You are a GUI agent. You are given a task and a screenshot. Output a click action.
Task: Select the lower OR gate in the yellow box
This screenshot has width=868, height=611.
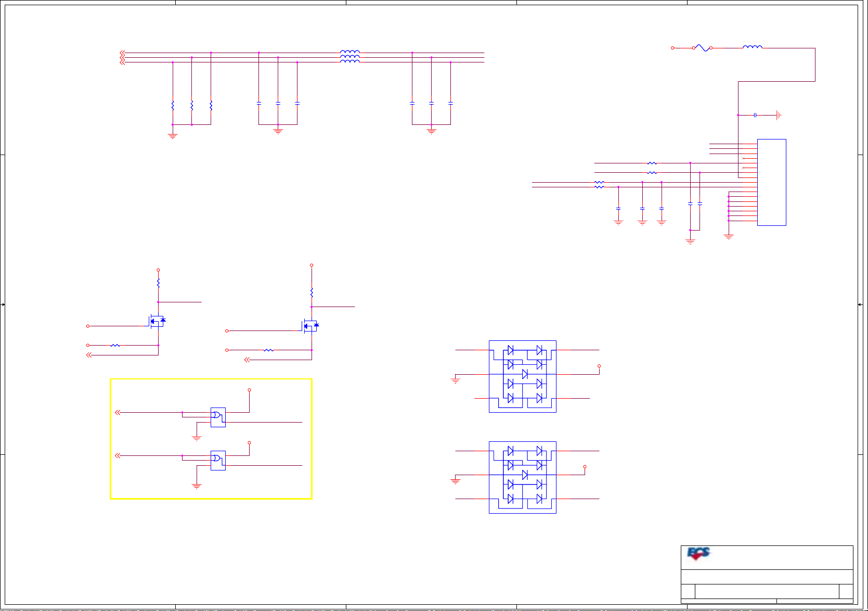pos(218,460)
